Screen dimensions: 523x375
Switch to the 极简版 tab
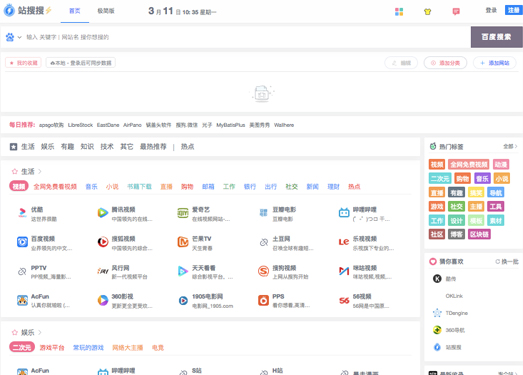tap(106, 11)
